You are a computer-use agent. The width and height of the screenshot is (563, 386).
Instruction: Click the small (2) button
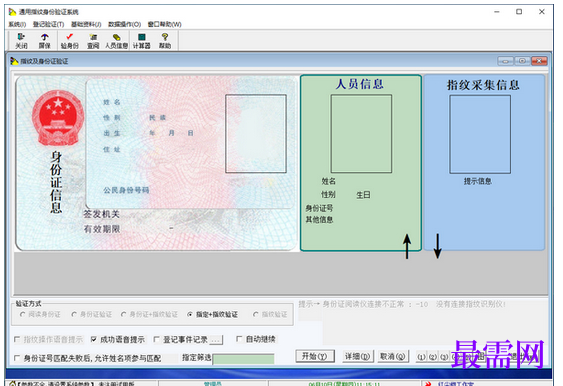pyautogui.click(x=433, y=357)
